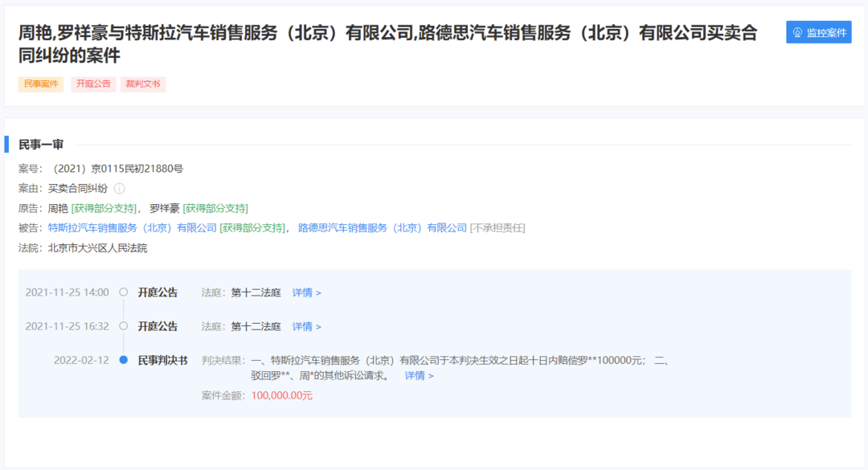Click the 判决结果 judgment text
Image resolution: width=868 pixels, height=470 pixels.
pyautogui.click(x=460, y=368)
